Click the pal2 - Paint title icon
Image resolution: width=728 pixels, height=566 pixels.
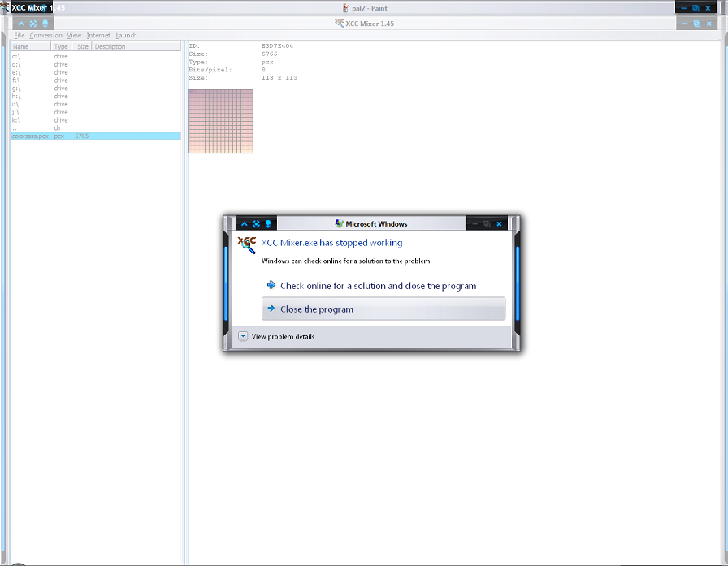344,7
